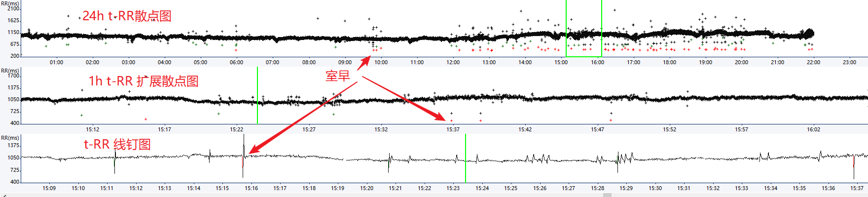The image size is (868, 197).
Task: Click 15:57 on the 1h scatter axis
Action: point(742,129)
